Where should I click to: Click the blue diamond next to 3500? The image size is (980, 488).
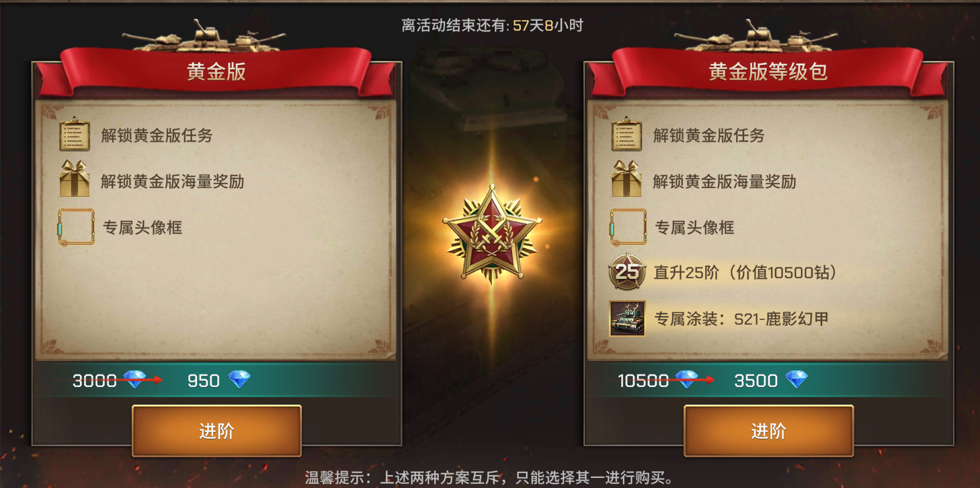pos(797,380)
